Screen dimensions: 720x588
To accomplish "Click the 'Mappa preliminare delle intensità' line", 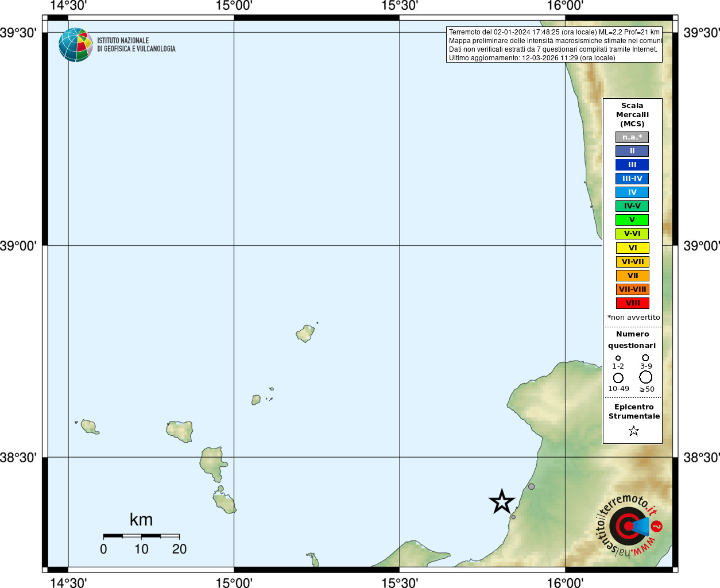I will tap(555, 41).
